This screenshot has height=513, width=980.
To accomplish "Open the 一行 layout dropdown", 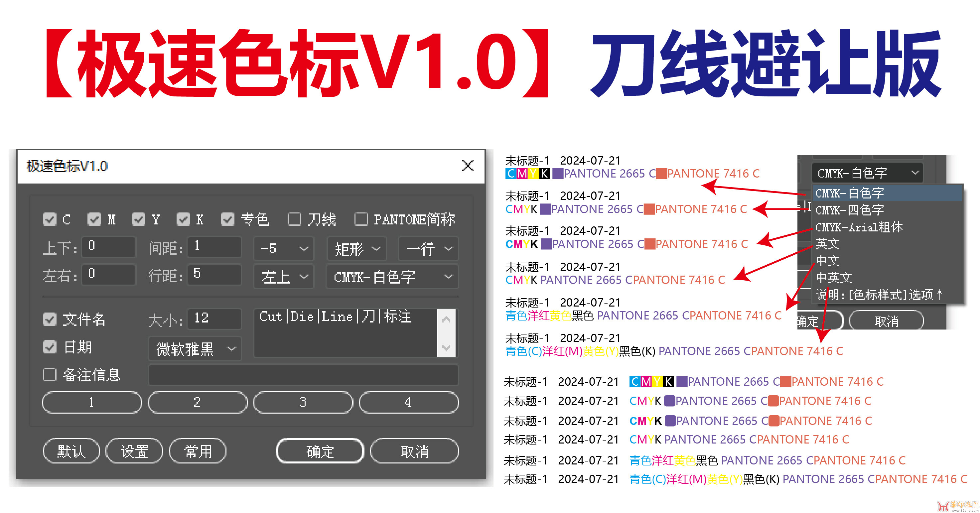I will pyautogui.click(x=428, y=249).
